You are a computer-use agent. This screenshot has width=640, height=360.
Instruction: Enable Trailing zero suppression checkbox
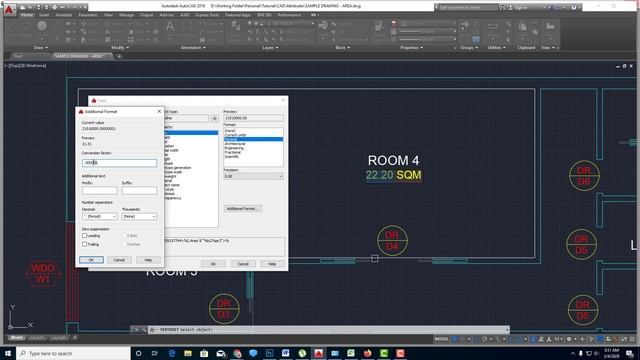84,244
